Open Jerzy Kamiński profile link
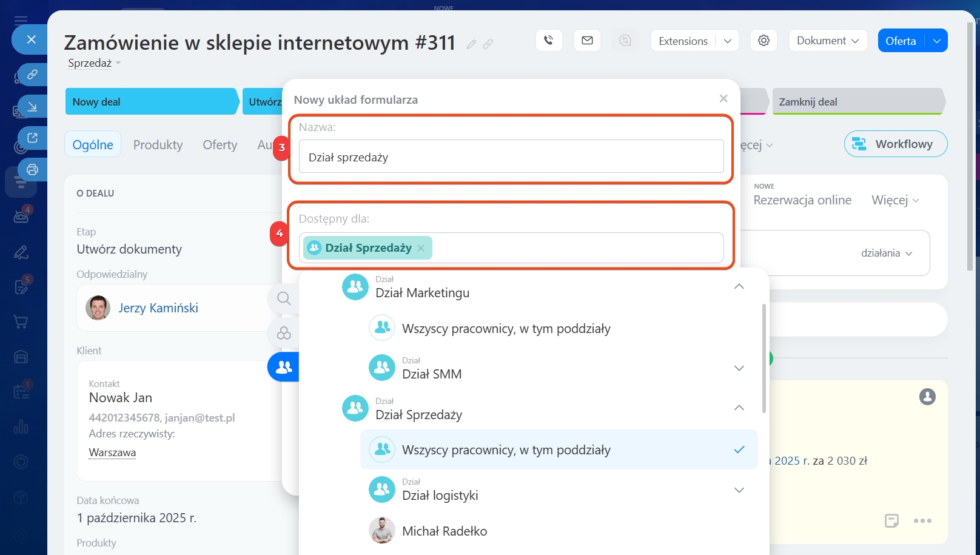 coord(158,308)
